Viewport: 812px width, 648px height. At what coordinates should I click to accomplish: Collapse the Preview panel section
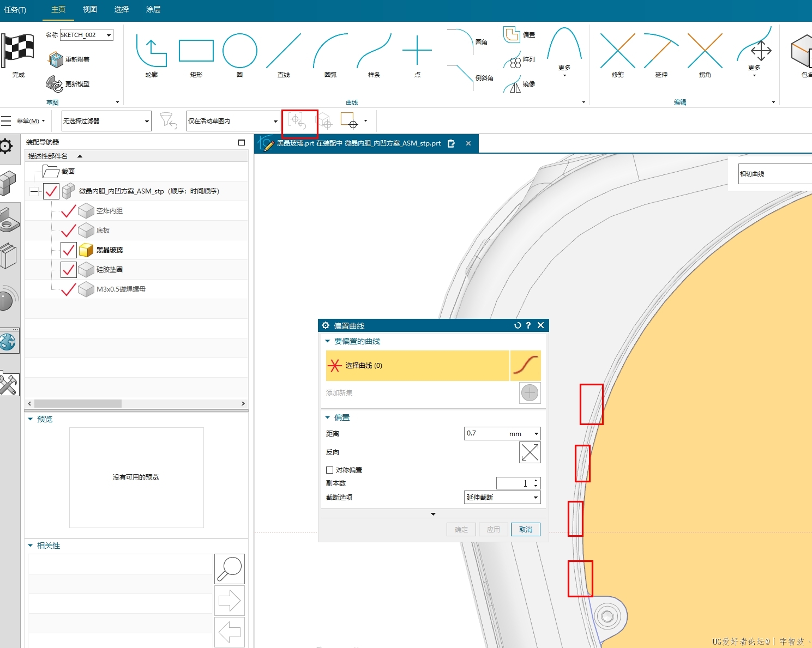click(31, 419)
